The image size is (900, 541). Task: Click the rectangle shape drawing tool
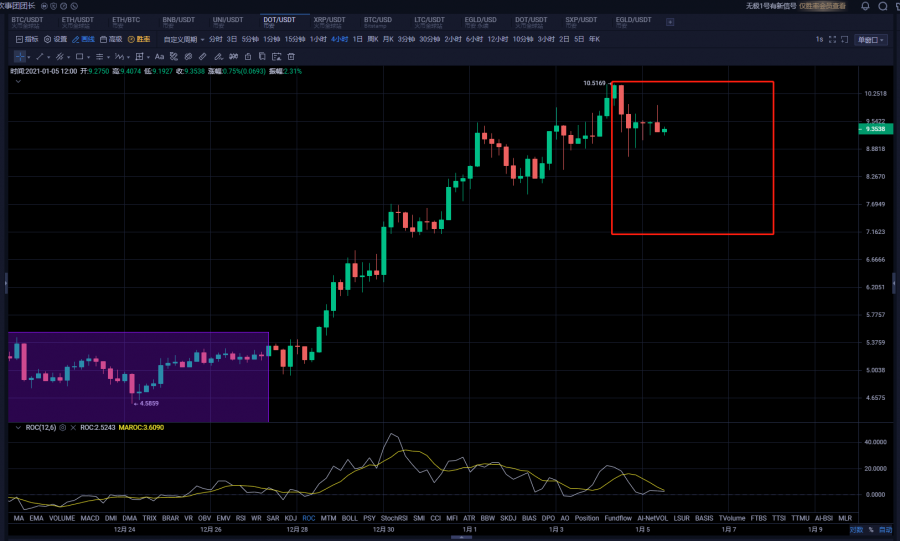pos(79,56)
